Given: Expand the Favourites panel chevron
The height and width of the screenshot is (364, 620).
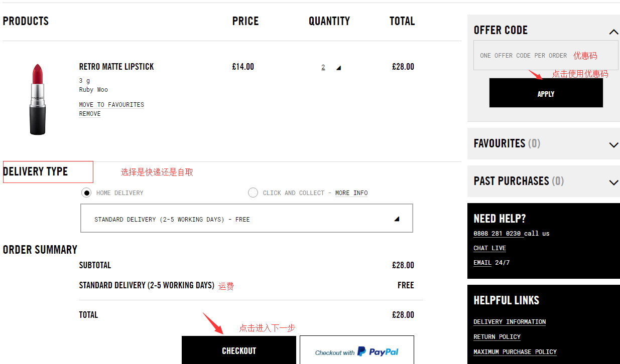Looking at the screenshot, I should pos(613,145).
